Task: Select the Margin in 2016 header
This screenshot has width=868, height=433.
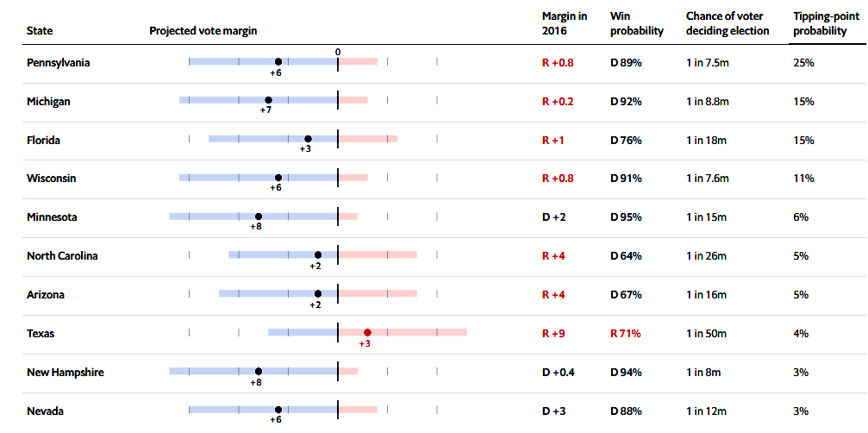Action: coord(565,23)
